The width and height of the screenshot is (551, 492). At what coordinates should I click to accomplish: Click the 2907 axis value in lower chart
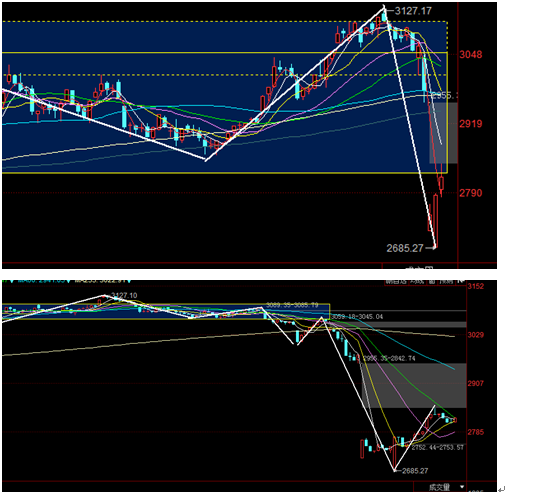pyautogui.click(x=475, y=383)
